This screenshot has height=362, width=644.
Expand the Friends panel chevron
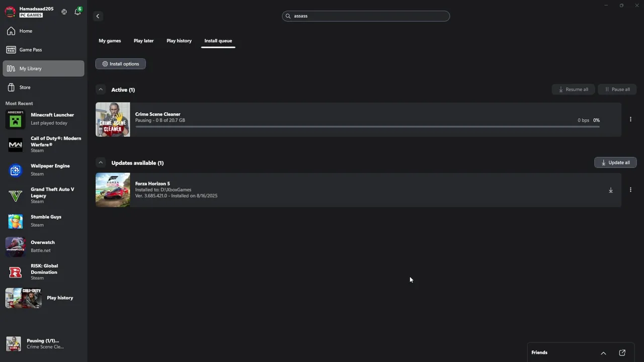pyautogui.click(x=603, y=353)
